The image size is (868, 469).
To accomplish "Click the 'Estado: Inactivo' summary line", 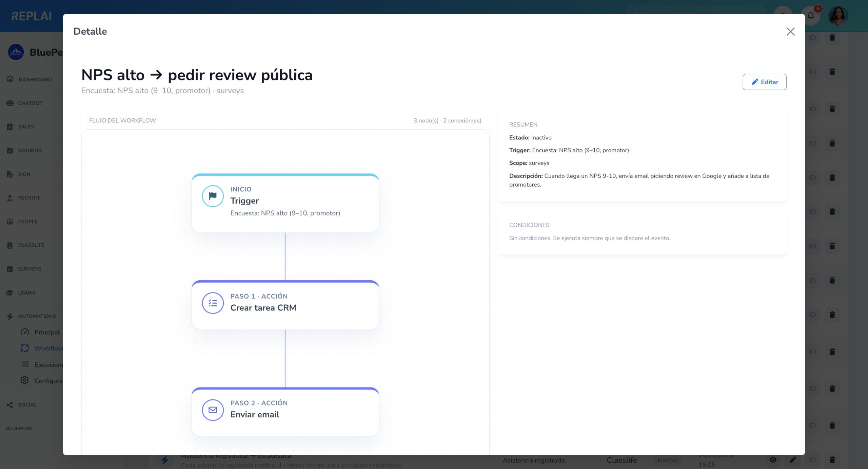I will pyautogui.click(x=530, y=137).
